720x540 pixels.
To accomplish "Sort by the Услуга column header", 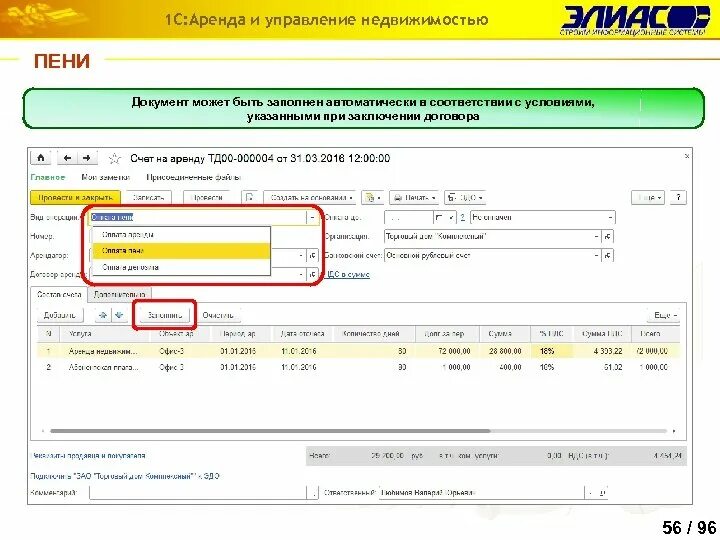I will pos(106,334).
